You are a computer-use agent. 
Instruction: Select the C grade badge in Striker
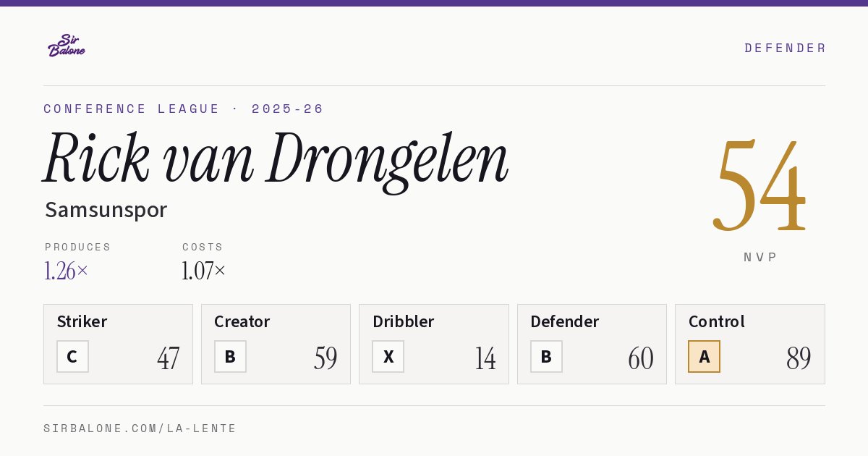point(72,356)
